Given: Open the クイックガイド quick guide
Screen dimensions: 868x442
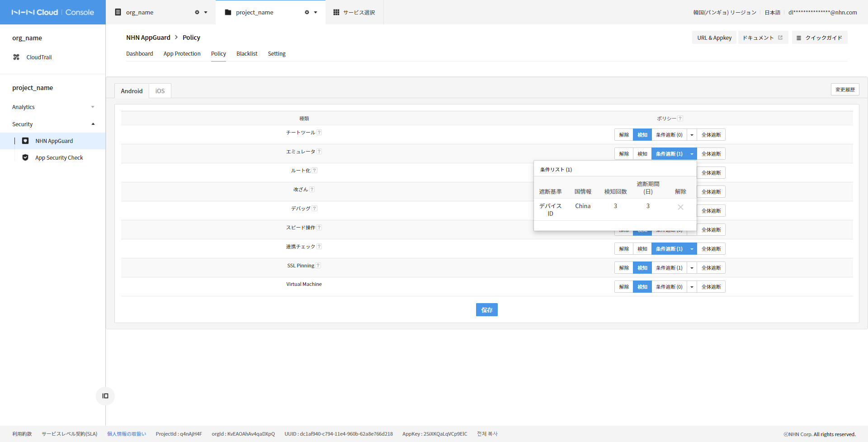Looking at the screenshot, I should (x=820, y=38).
